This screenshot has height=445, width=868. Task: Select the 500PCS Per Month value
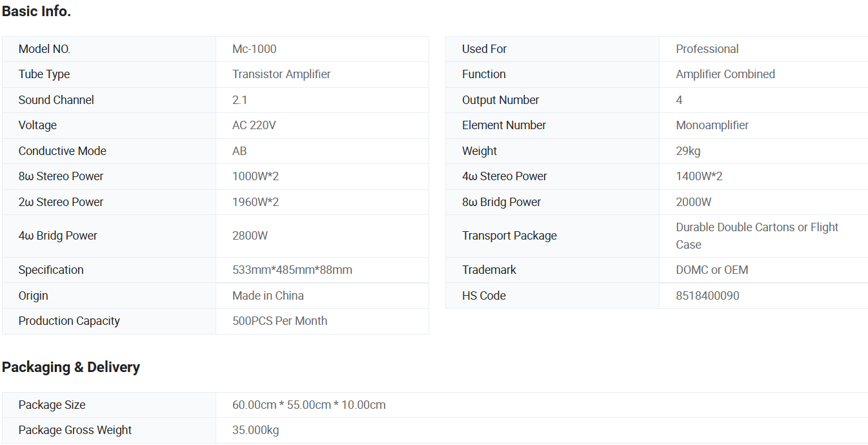point(279,321)
